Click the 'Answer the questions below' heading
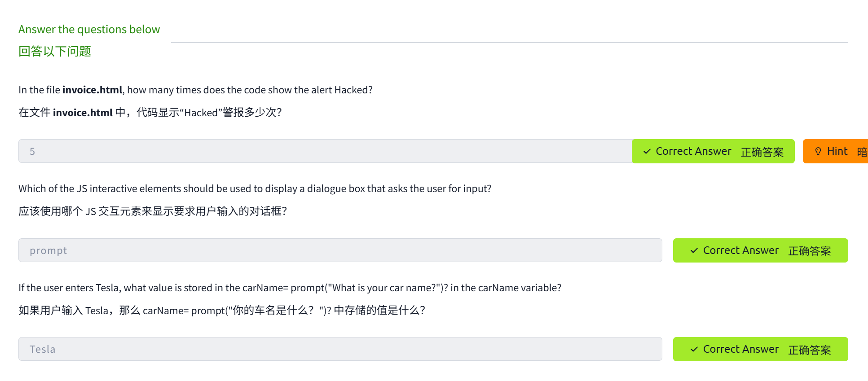 pyautogui.click(x=89, y=29)
